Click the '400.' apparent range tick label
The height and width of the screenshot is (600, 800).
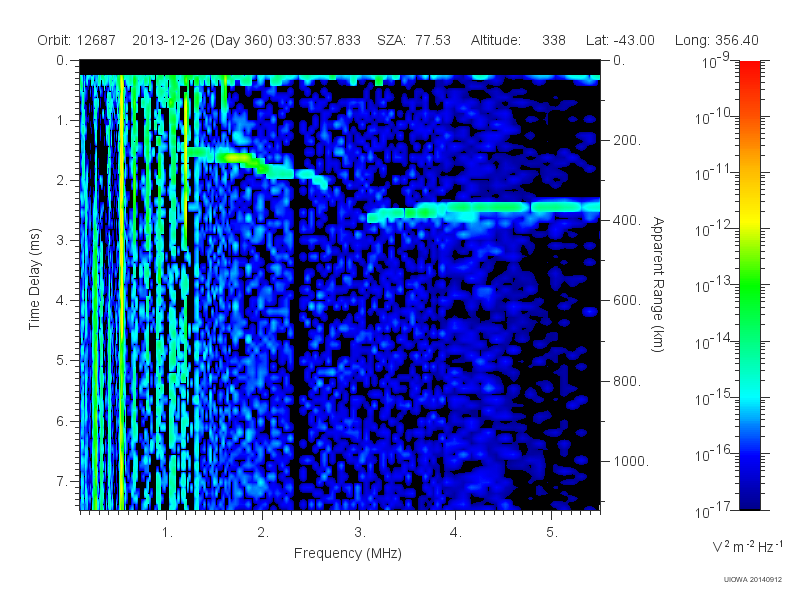pos(626,220)
